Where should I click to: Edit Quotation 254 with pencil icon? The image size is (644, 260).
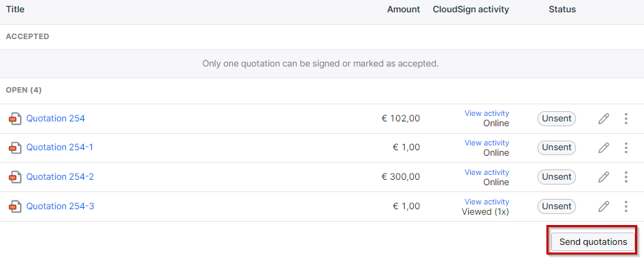603,119
